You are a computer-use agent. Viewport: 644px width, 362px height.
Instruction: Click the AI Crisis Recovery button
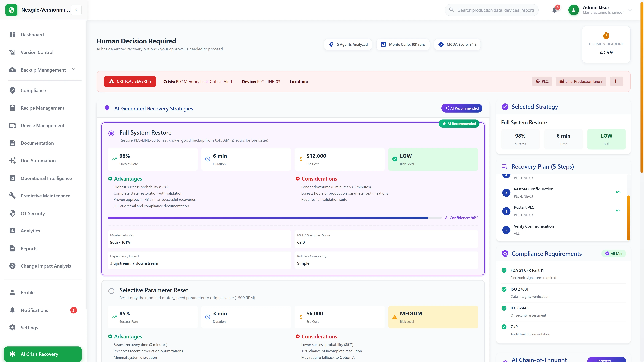[42, 354]
